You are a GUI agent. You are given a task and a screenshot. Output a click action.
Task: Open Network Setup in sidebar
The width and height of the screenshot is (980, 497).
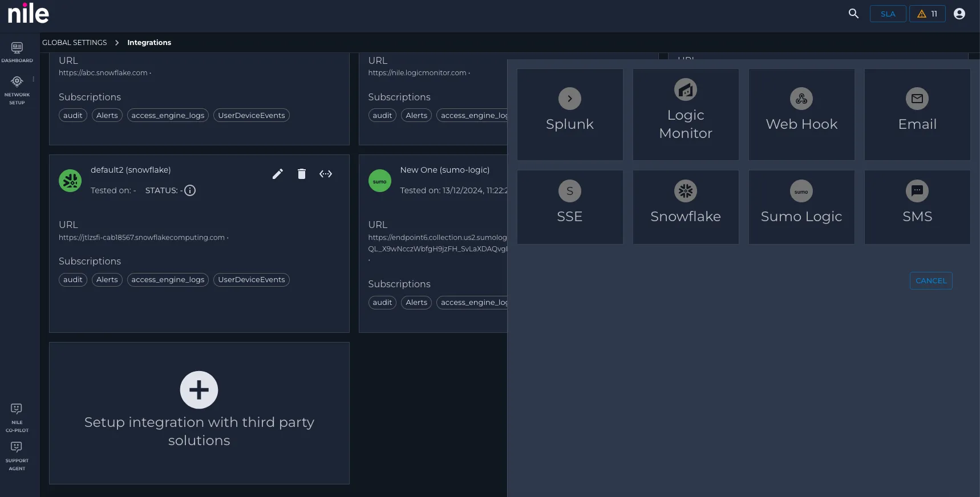pyautogui.click(x=17, y=90)
